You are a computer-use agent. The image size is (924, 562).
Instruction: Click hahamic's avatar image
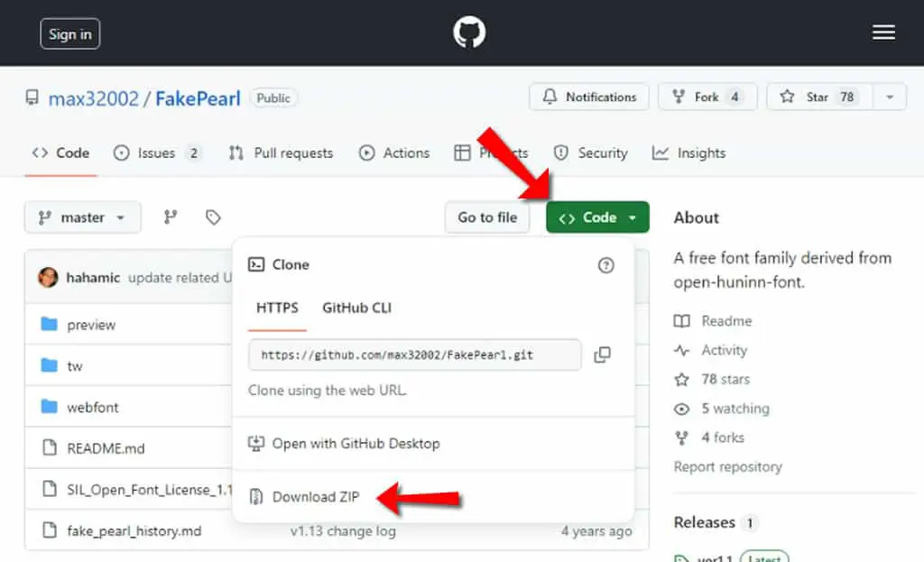coord(49,277)
